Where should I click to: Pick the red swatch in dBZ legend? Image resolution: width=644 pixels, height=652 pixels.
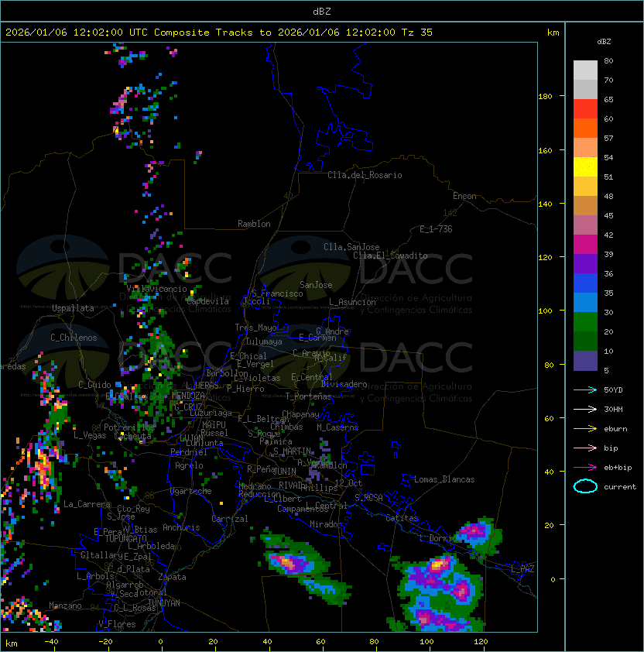pos(585,109)
